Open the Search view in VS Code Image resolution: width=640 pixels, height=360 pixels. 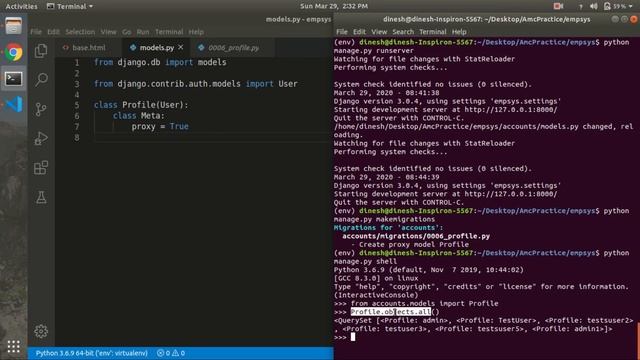(x=41, y=80)
